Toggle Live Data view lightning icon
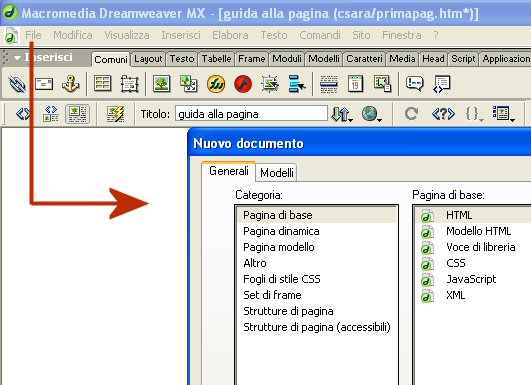Viewport: 531px width, 385px height. click(115, 114)
